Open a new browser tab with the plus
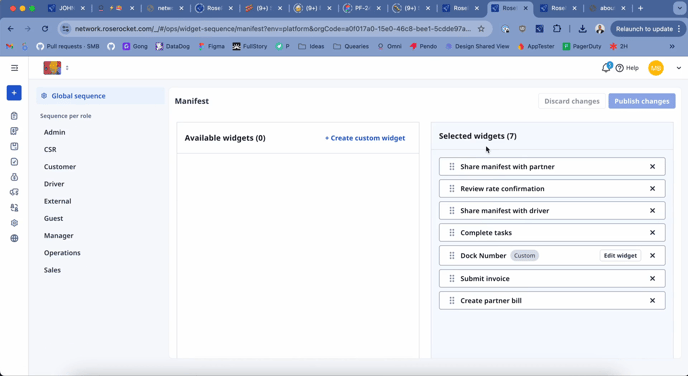 [640, 8]
